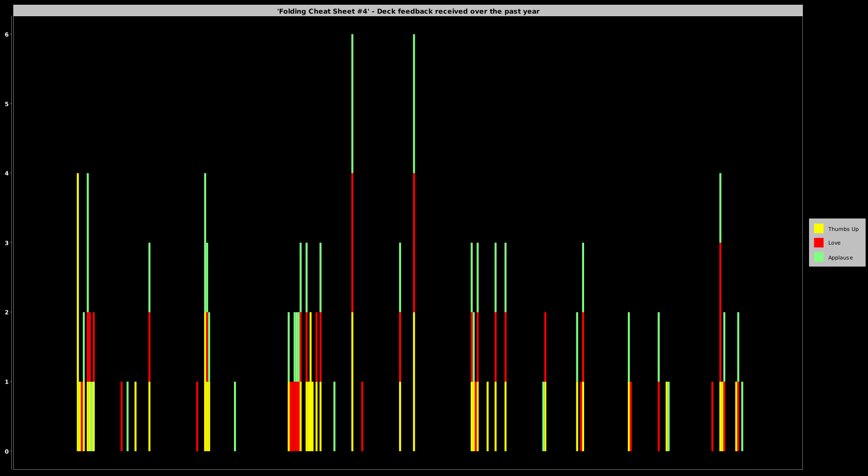The image size is (868, 476).
Task: Click the green Applause legend swatch
Action: pos(819,257)
